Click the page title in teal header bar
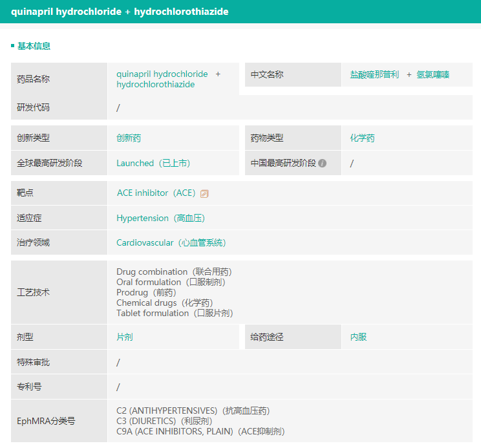Image resolution: width=481 pixels, height=448 pixels. click(x=120, y=12)
